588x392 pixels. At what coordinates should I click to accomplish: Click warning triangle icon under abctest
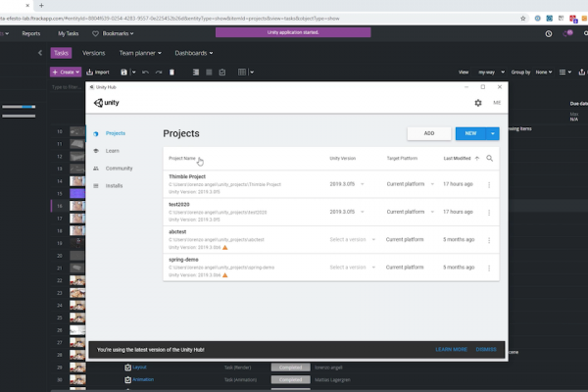[x=225, y=248]
